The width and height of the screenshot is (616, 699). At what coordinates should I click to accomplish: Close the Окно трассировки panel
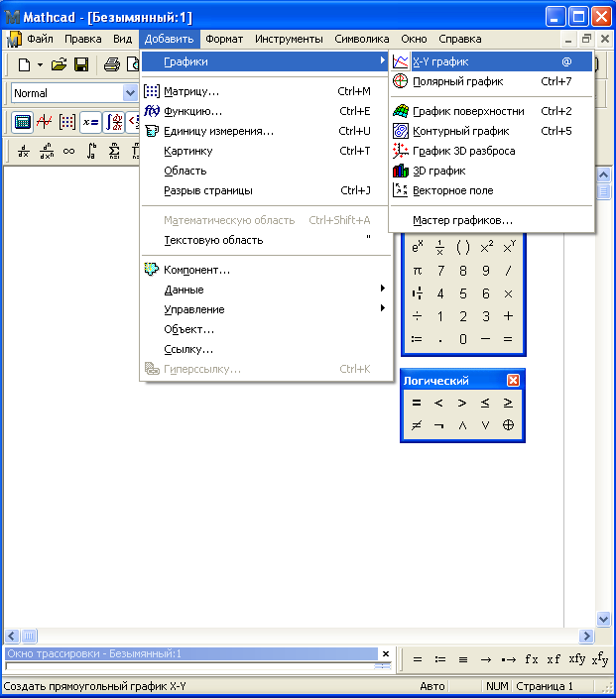(x=386, y=653)
